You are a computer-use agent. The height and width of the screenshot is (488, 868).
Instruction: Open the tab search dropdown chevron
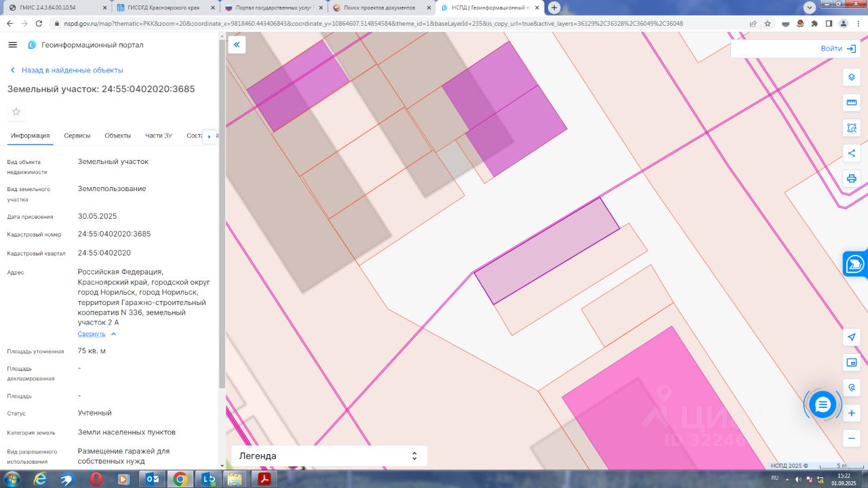(x=809, y=7)
